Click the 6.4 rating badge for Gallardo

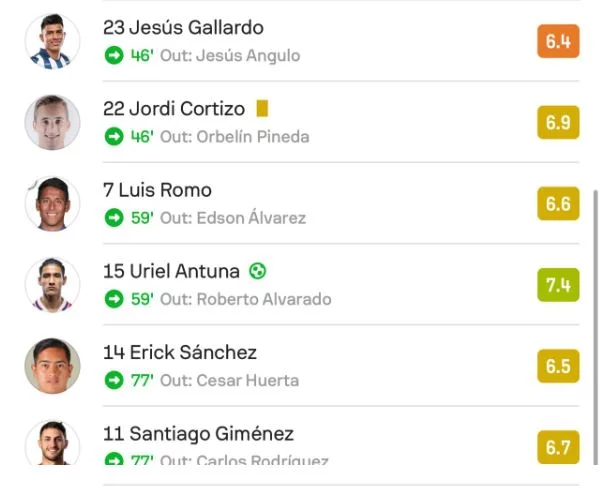558,41
